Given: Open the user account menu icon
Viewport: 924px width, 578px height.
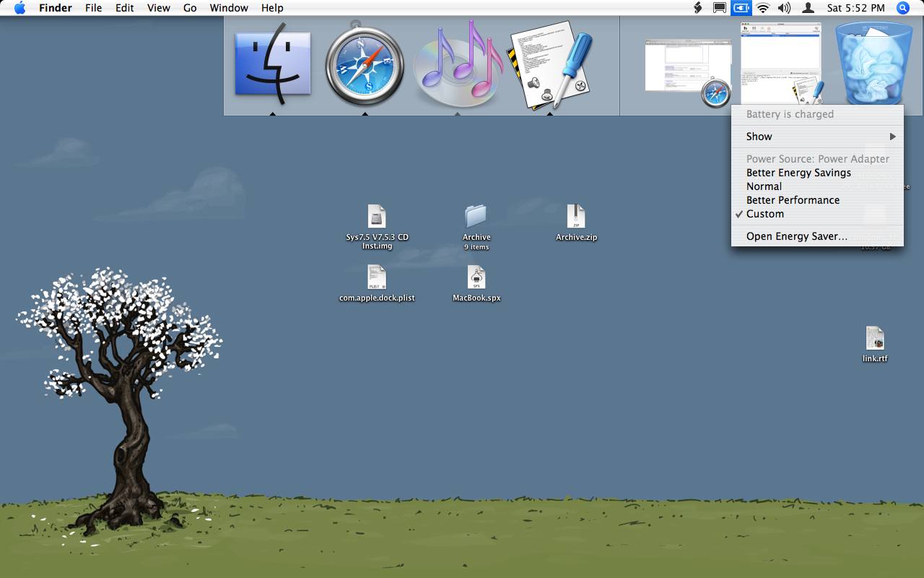Looking at the screenshot, I should click(808, 8).
